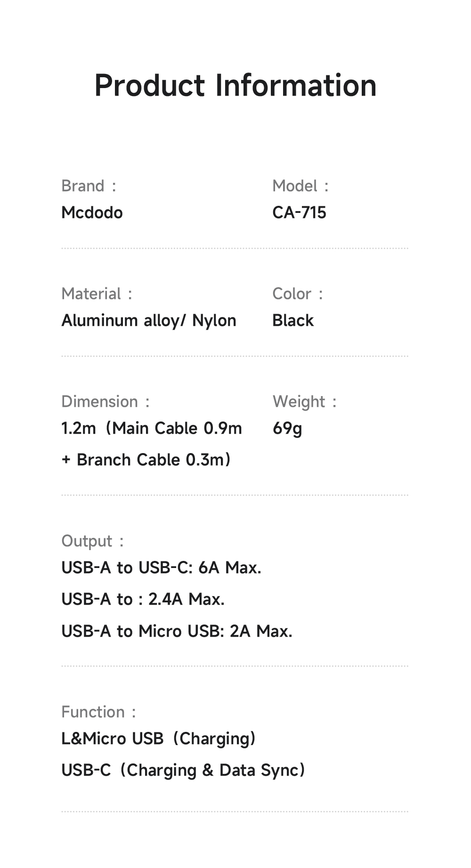This screenshot has height=868, width=471.
Task: Click the Aluminum alloy/ Nylon text
Action: coord(149,321)
